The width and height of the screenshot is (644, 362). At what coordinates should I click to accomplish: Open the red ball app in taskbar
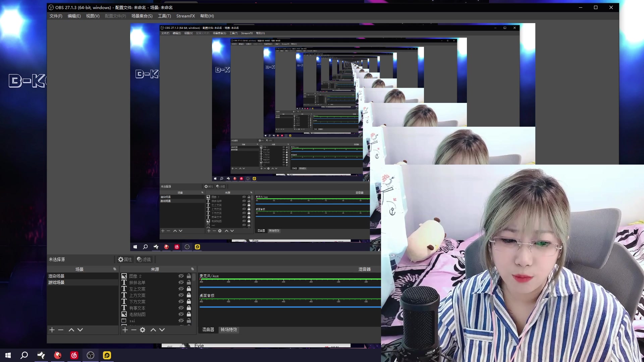(58, 355)
